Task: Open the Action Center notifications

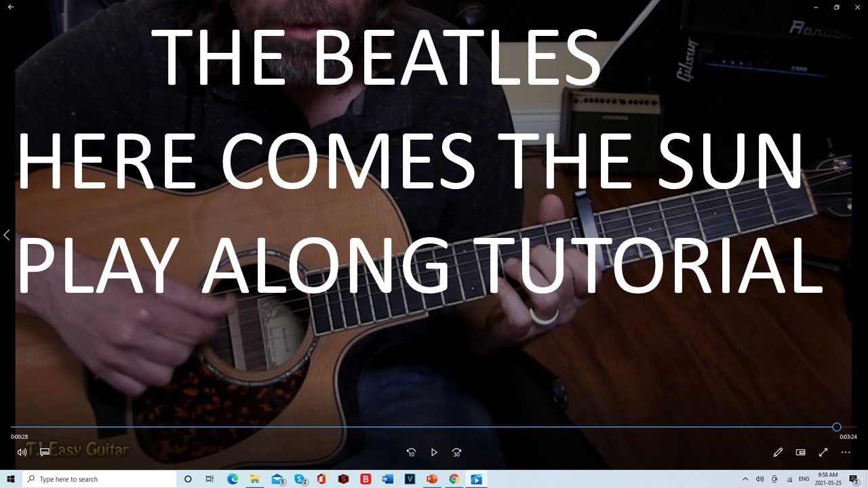Action: pos(854,479)
